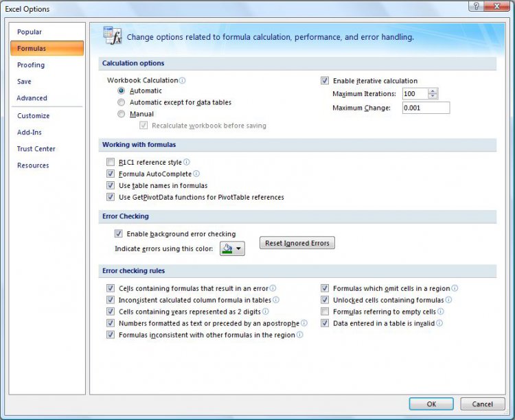Select Automatic workbook calculation
This screenshot has width=515, height=420.
[x=121, y=91]
